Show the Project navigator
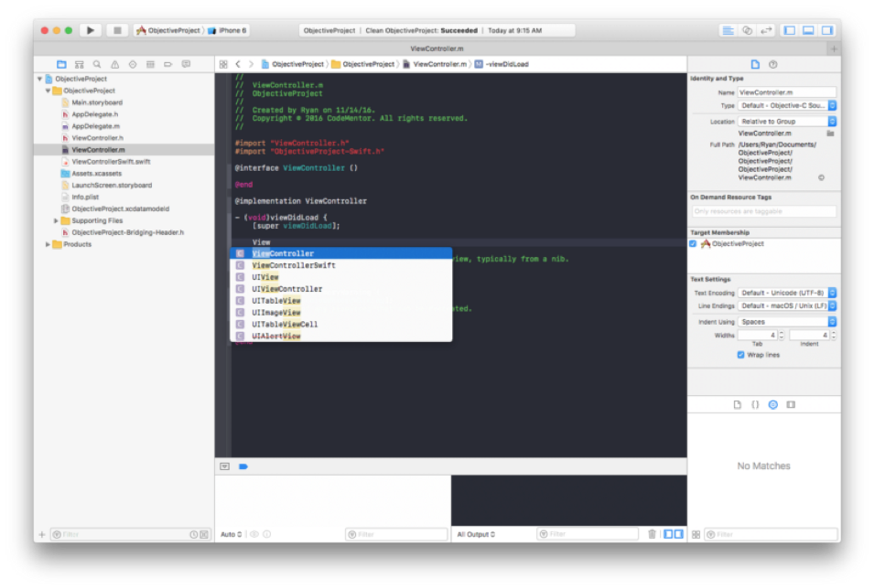This screenshot has height=588, width=874. (61, 65)
